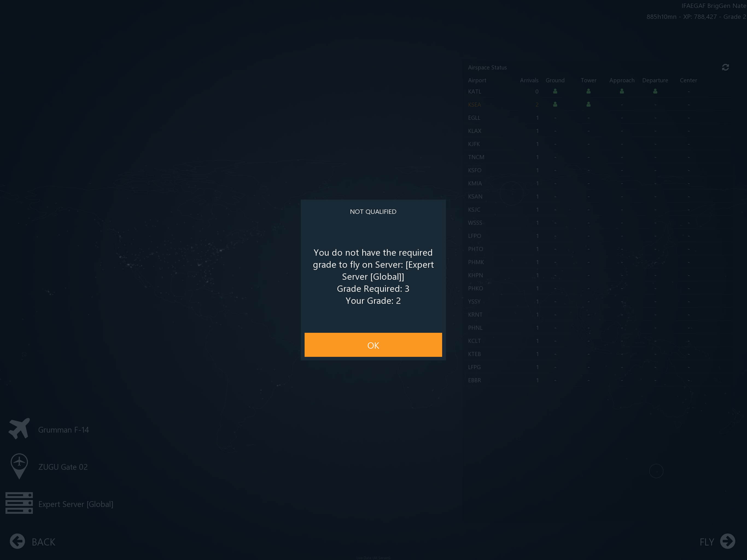Click the airplane aircraft icon
The height and width of the screenshot is (560, 747).
(x=19, y=428)
